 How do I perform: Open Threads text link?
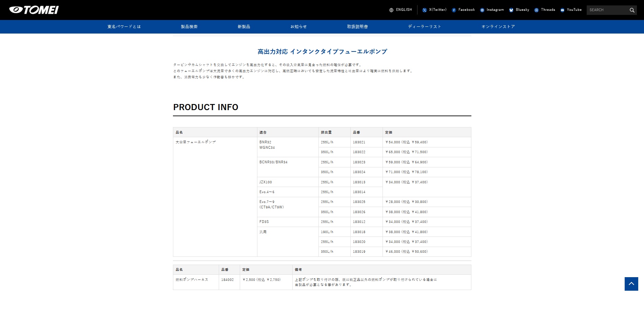tap(548, 10)
